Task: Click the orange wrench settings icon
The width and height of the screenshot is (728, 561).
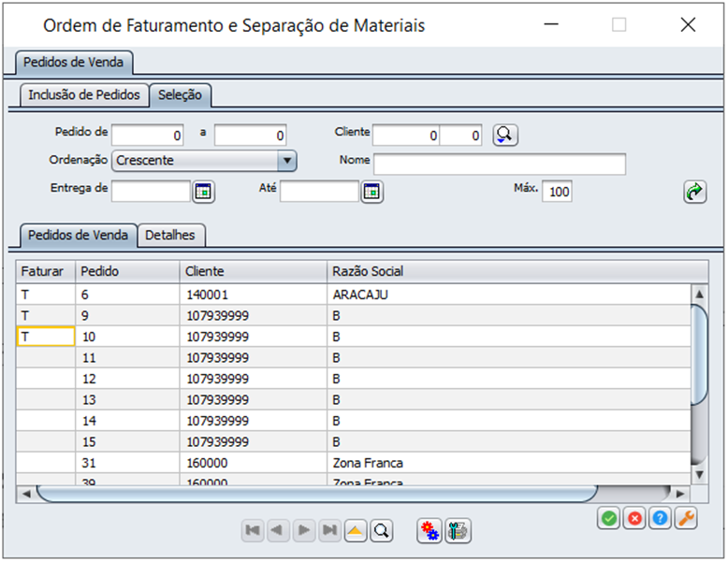Action: pyautogui.click(x=686, y=518)
